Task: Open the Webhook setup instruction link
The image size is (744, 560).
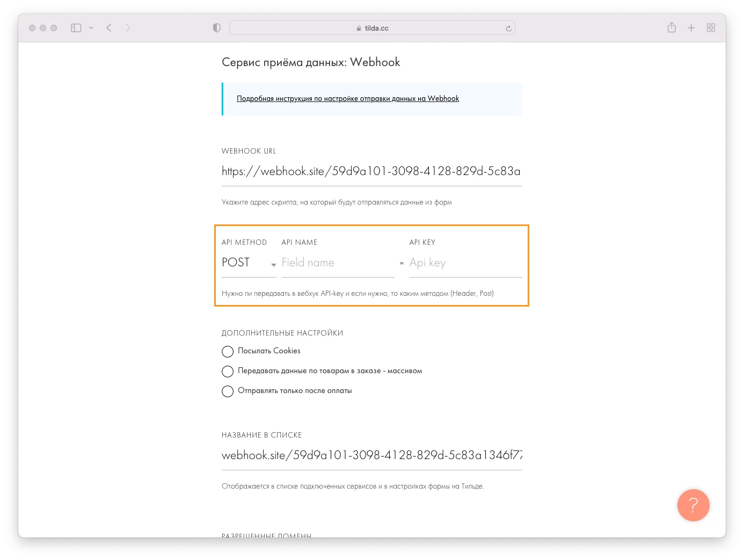Action: 348,98
